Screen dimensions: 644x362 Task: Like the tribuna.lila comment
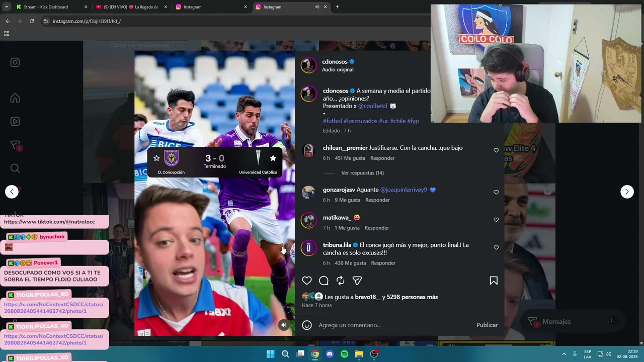(x=496, y=247)
